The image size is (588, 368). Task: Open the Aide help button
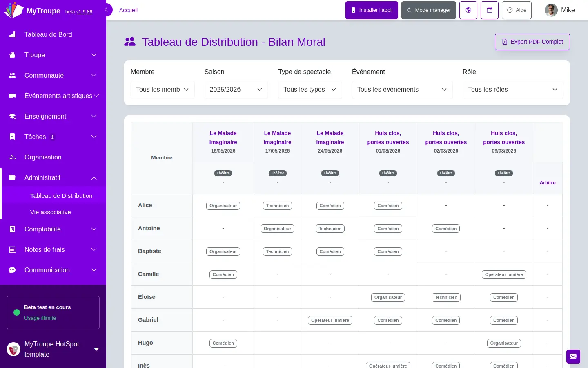point(517,10)
